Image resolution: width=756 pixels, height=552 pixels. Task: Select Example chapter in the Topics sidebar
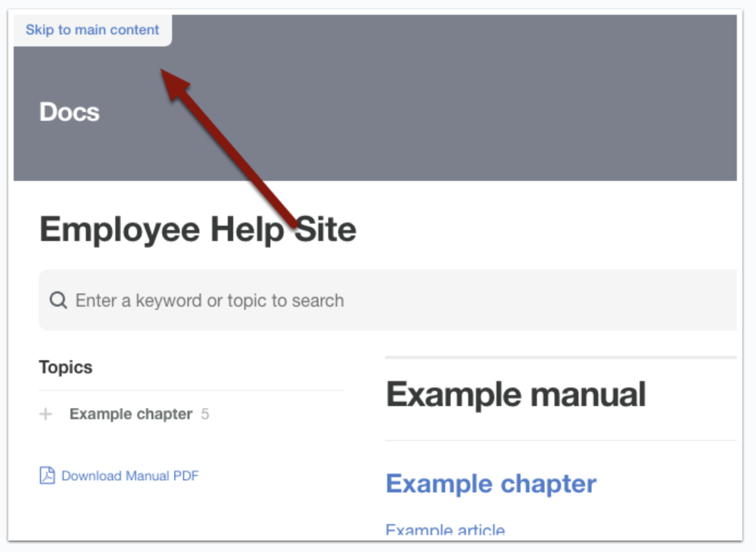(131, 414)
